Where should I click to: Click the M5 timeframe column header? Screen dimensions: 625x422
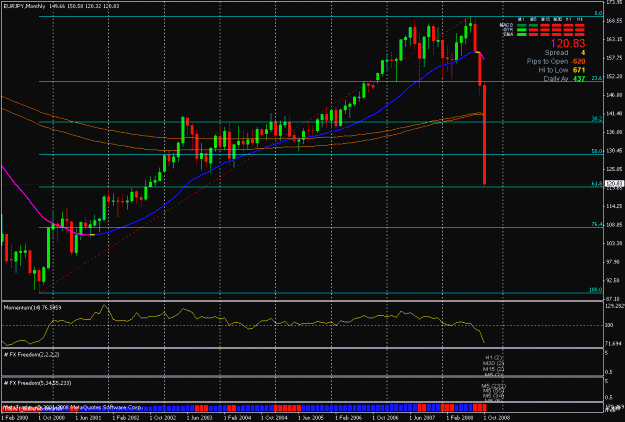click(x=533, y=19)
